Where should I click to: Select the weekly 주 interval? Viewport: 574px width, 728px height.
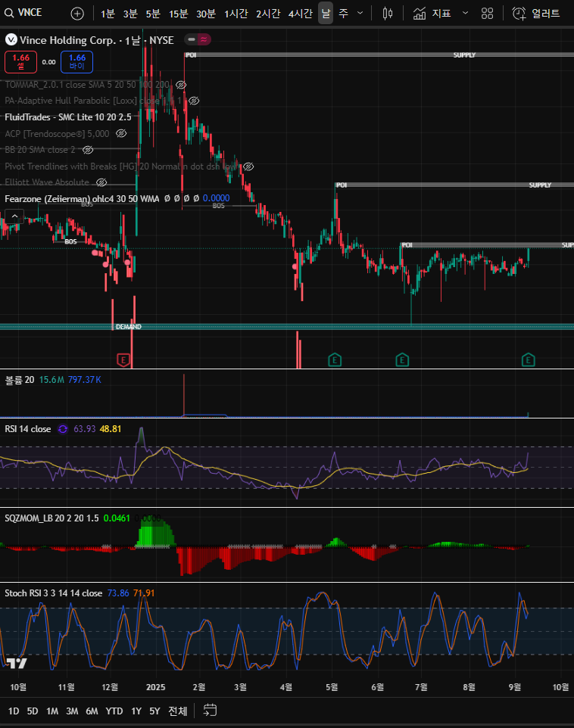click(344, 14)
